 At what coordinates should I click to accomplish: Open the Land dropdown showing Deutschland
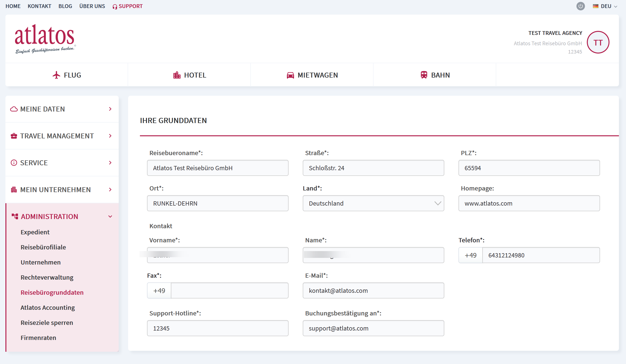pyautogui.click(x=373, y=203)
